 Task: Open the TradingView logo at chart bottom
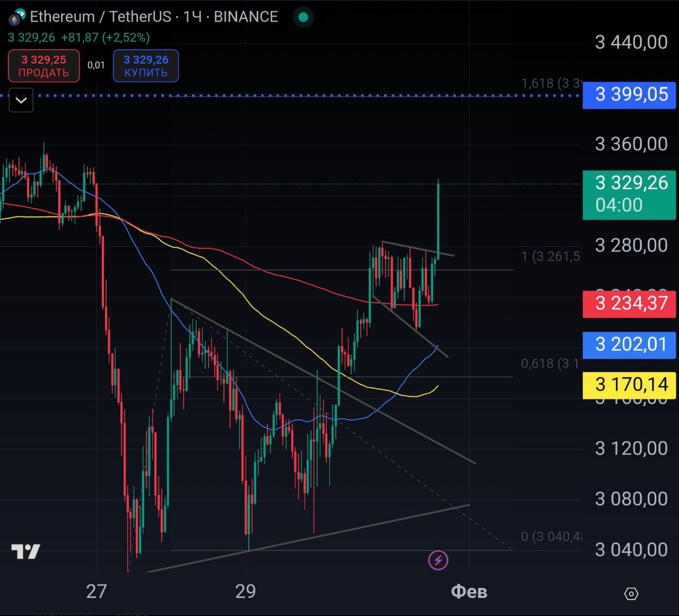click(x=25, y=552)
